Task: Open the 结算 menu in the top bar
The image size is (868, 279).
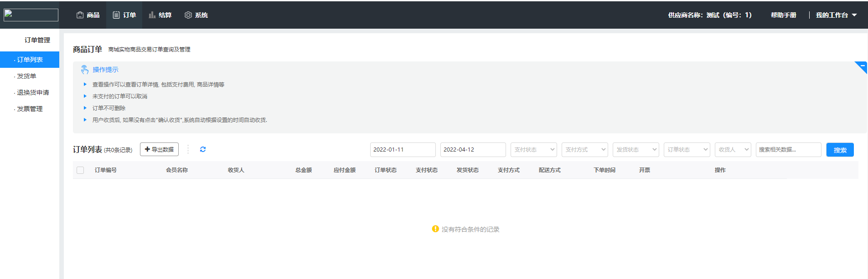Action: (160, 15)
